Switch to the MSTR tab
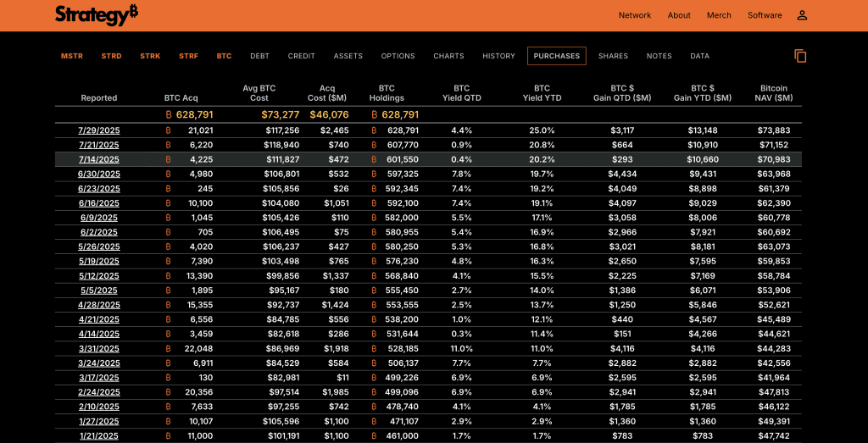The height and width of the screenshot is (443, 868). tap(72, 56)
